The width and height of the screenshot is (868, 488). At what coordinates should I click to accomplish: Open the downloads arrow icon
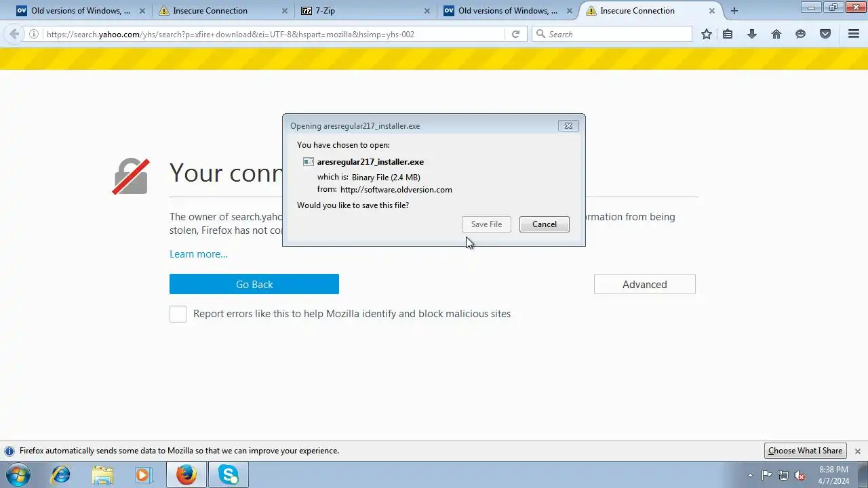752,34
